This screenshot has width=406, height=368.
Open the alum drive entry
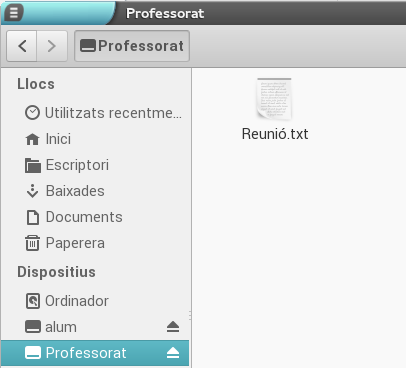pos(96,327)
